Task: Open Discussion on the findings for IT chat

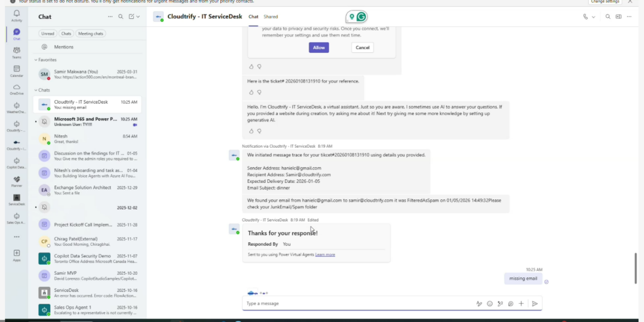Action: coord(87,156)
